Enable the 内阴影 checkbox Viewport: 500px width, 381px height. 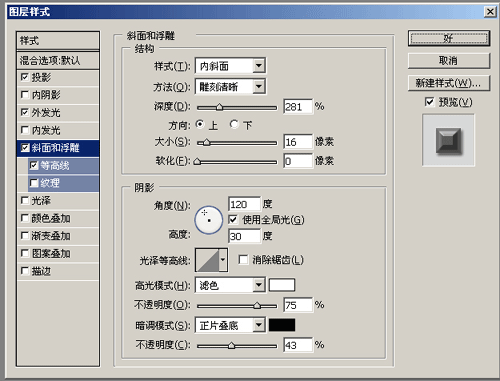point(25,95)
